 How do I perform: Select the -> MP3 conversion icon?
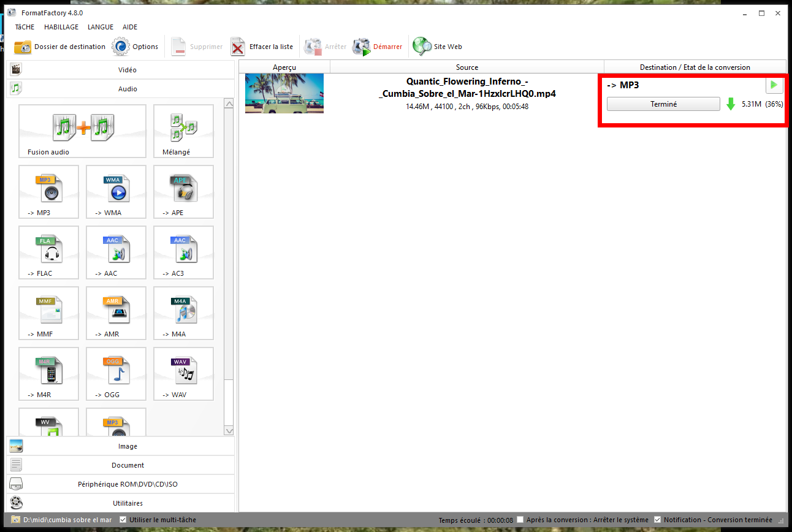[x=48, y=191]
